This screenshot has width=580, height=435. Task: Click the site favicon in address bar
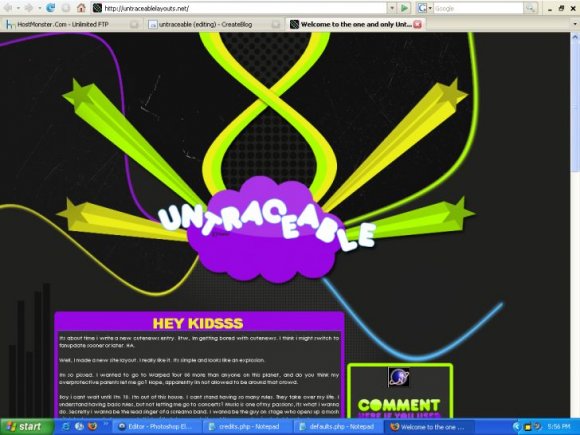click(x=97, y=8)
